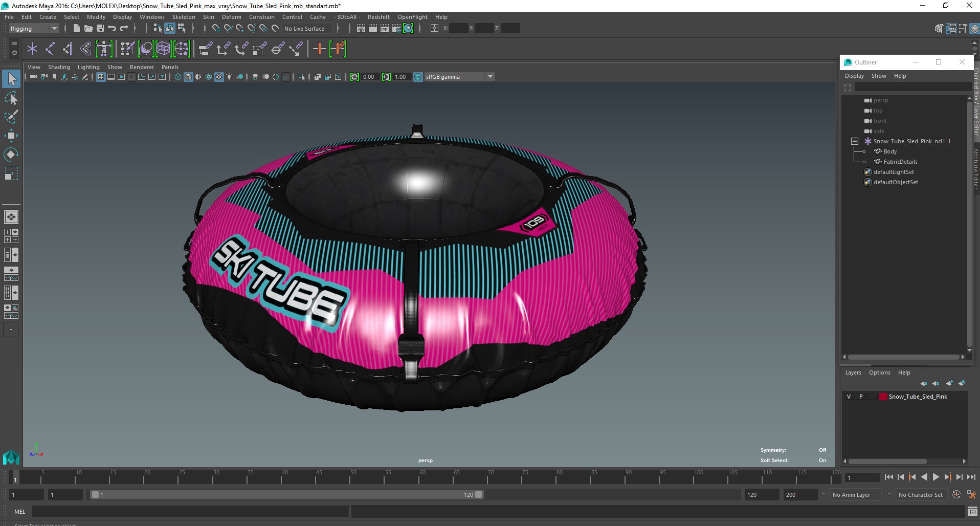The height and width of the screenshot is (526, 980).
Task: Toggle the P playback box of Snow_Tube_Sled_Pink layer
Action: tap(861, 397)
